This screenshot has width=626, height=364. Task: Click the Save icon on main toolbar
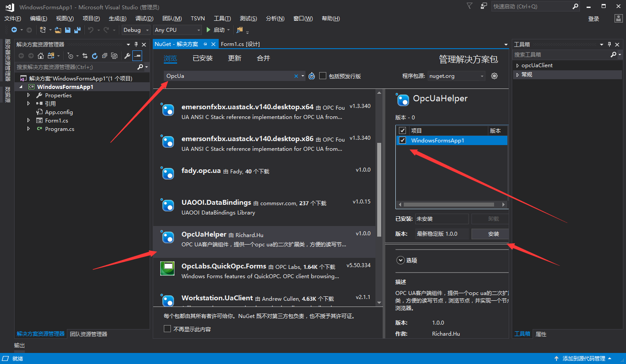click(x=67, y=30)
